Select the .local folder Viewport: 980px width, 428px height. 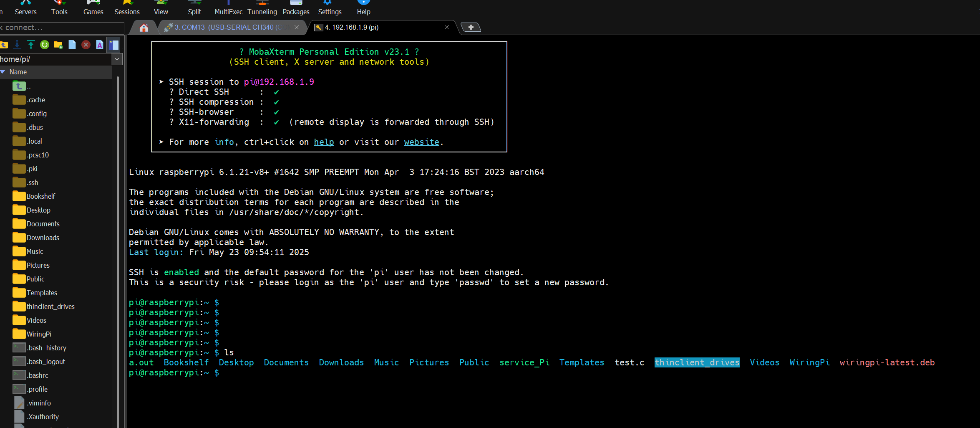[28, 141]
